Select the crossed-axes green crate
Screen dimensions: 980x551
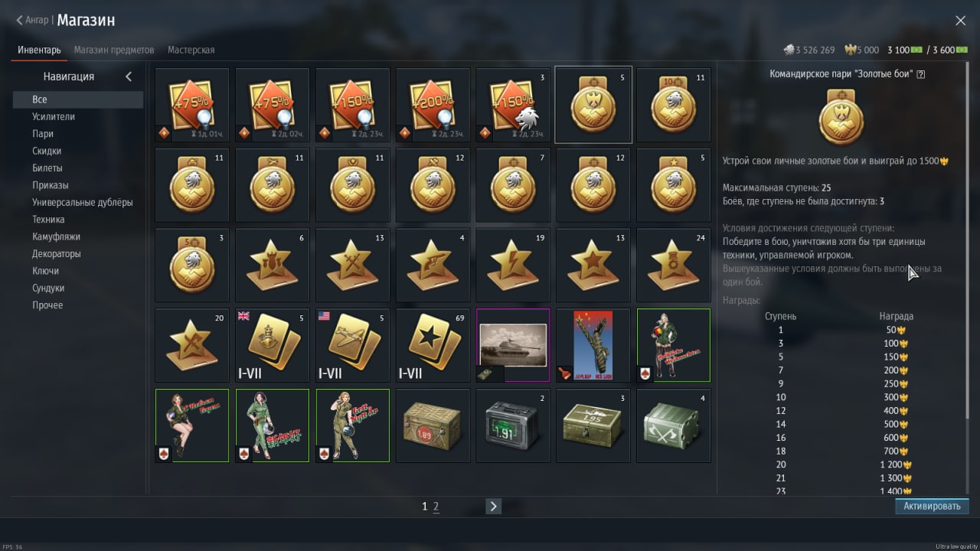(674, 425)
